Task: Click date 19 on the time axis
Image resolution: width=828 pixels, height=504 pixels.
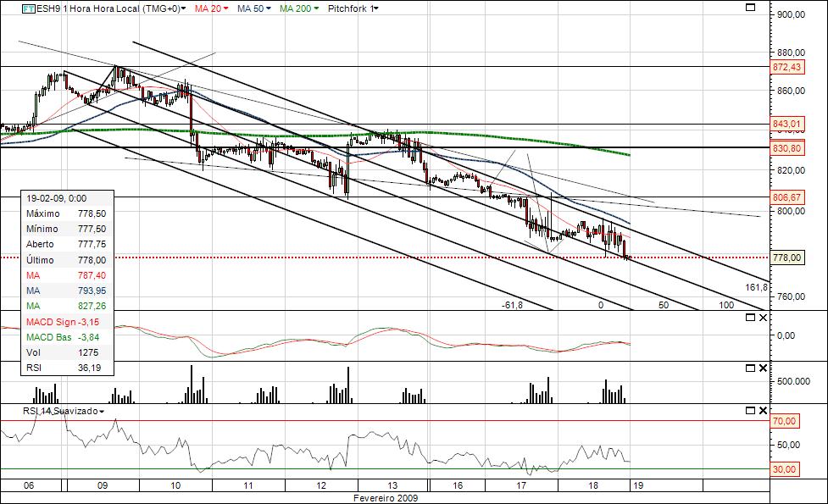Action: click(x=638, y=485)
